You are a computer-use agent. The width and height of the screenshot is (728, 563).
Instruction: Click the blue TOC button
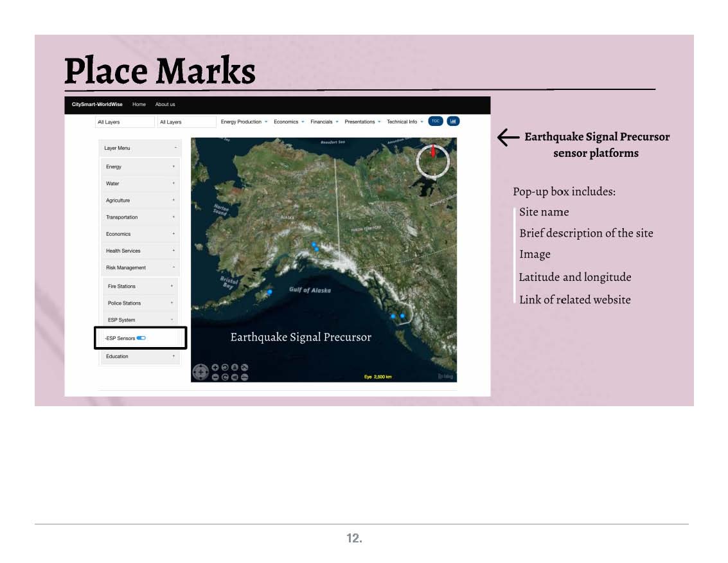point(436,121)
